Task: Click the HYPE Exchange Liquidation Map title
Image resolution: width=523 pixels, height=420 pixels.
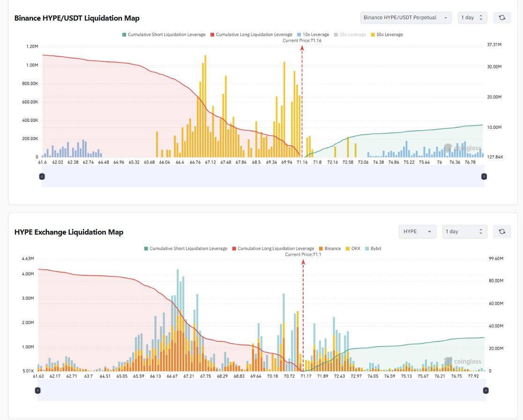Action: pos(69,232)
